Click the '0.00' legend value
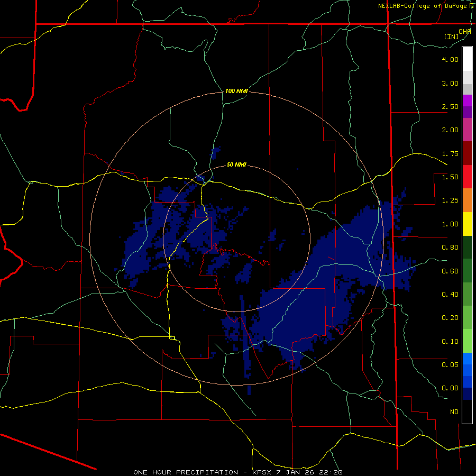 (450, 388)
